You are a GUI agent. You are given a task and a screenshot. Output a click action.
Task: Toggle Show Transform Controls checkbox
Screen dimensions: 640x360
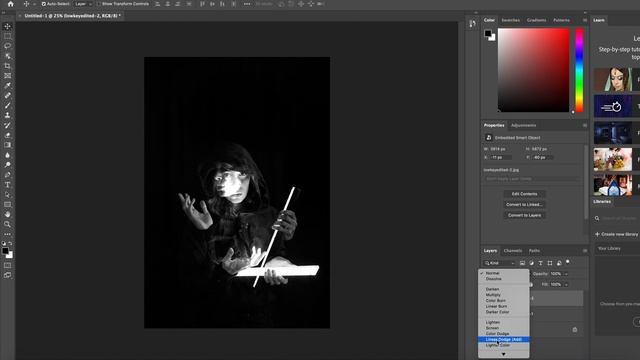click(x=98, y=4)
